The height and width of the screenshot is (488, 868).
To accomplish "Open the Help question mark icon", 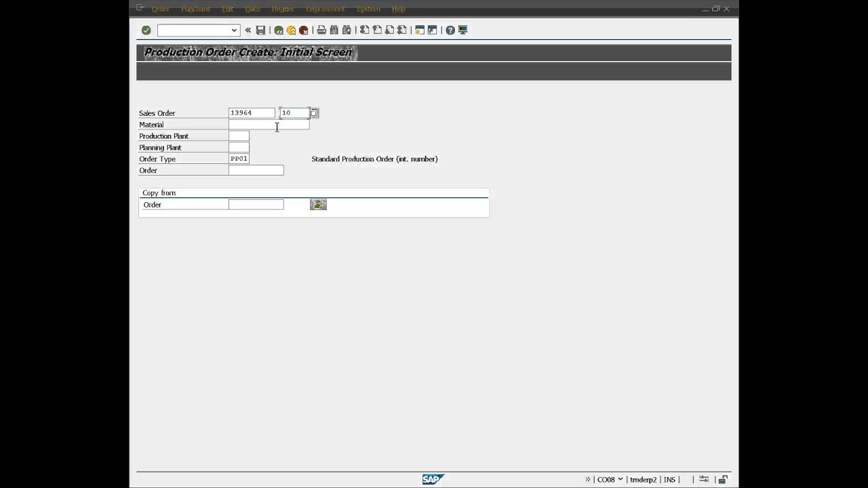I will pos(450,30).
